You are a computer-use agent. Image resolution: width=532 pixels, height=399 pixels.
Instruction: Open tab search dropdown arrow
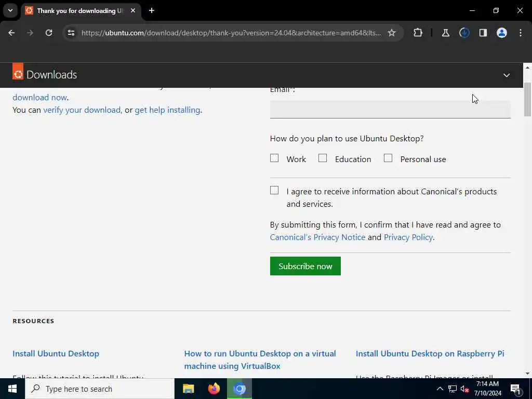(x=10, y=10)
